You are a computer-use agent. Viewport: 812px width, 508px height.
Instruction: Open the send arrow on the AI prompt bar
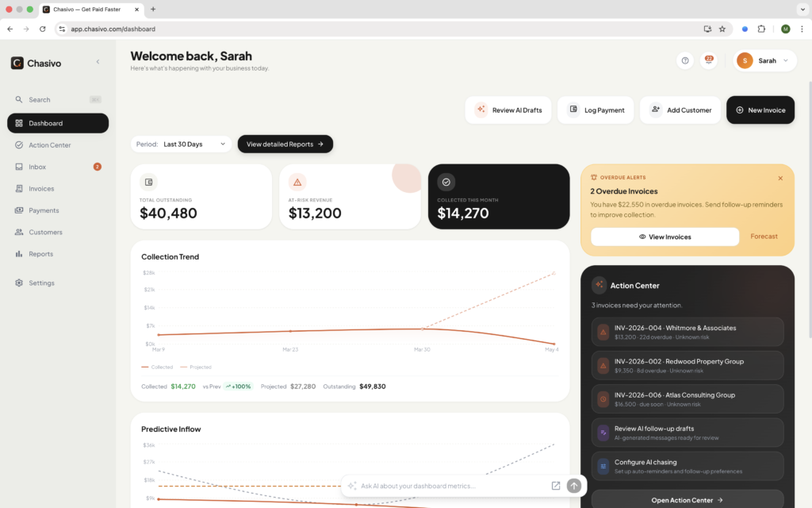573,486
